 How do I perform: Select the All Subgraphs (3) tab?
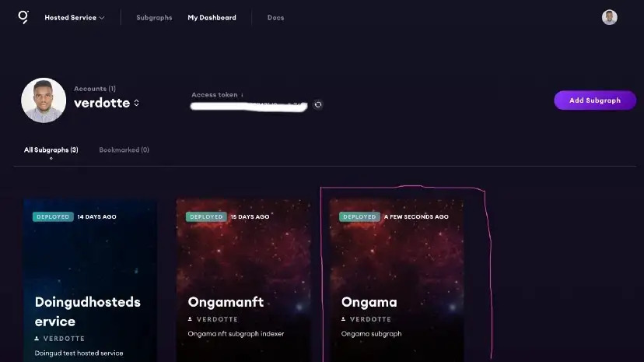51,150
